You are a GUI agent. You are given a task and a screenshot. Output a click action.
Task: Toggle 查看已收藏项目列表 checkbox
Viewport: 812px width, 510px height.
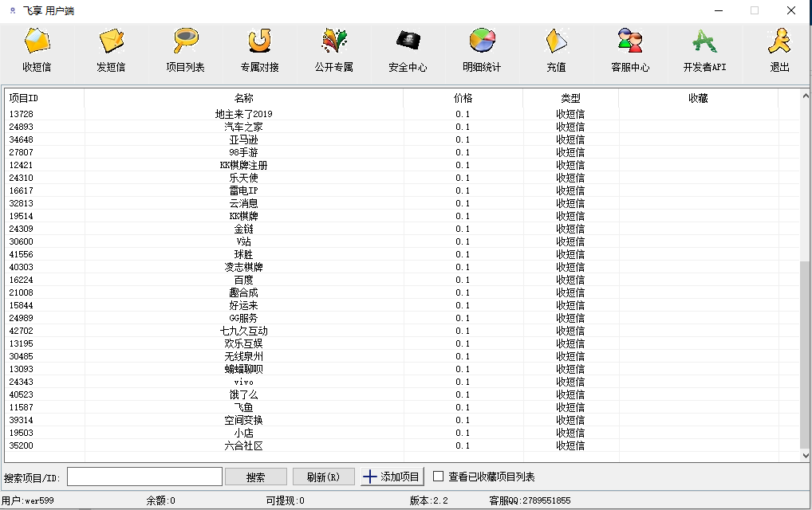point(438,477)
